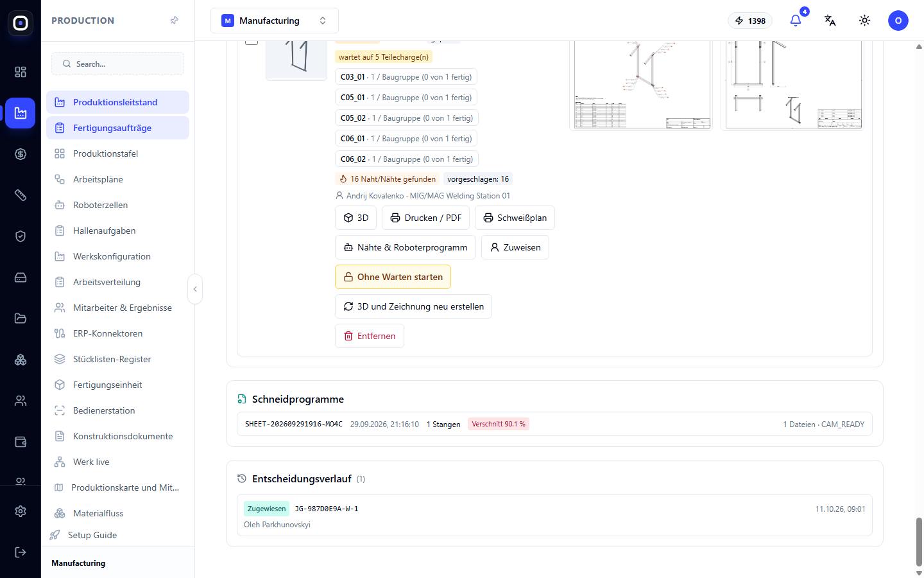
Task: Click the ruler icon in the left rail
Action: tap(21, 195)
